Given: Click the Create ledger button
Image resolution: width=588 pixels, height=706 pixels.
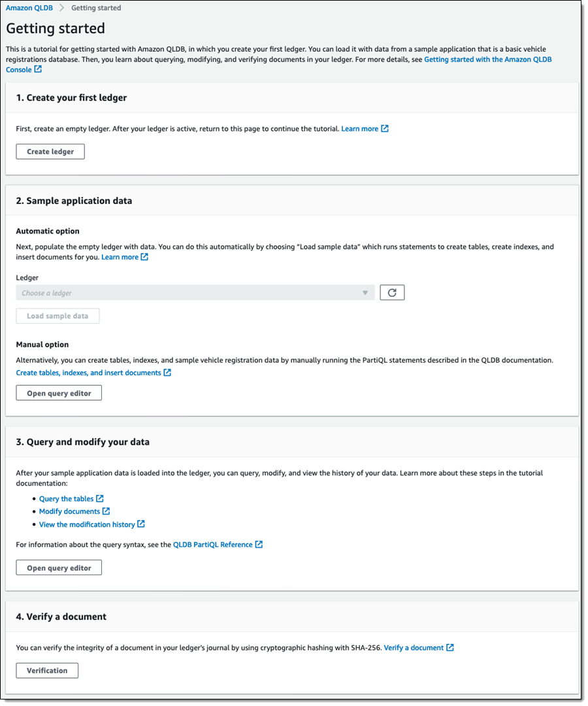Looking at the screenshot, I should (50, 152).
